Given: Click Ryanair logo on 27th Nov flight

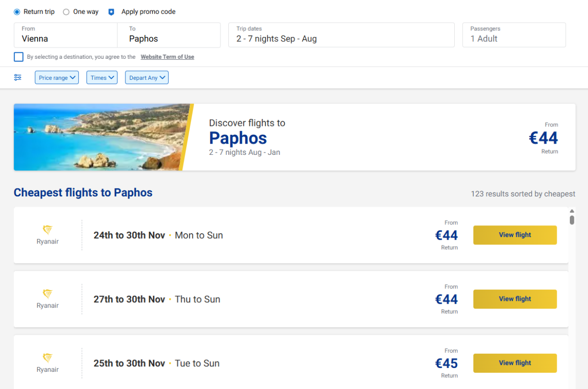Looking at the screenshot, I should 48,294.
